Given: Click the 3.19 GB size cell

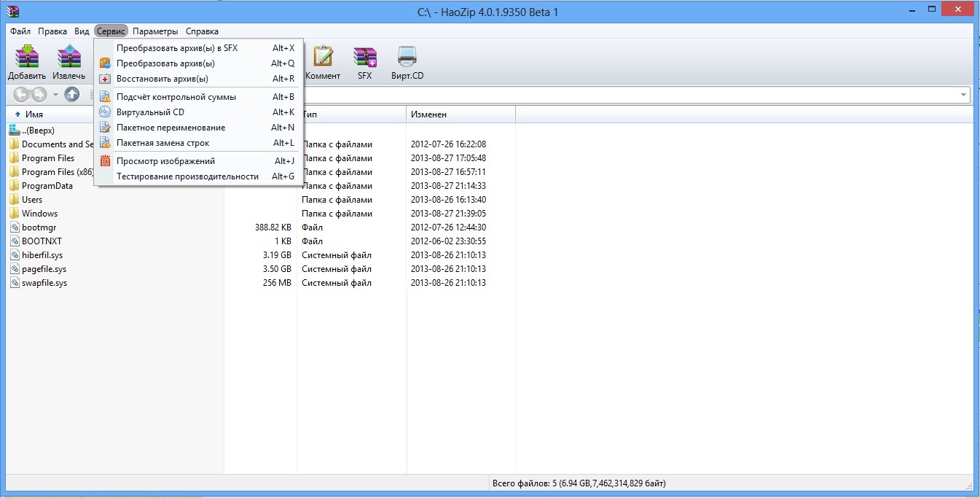Looking at the screenshot, I should (x=277, y=255).
